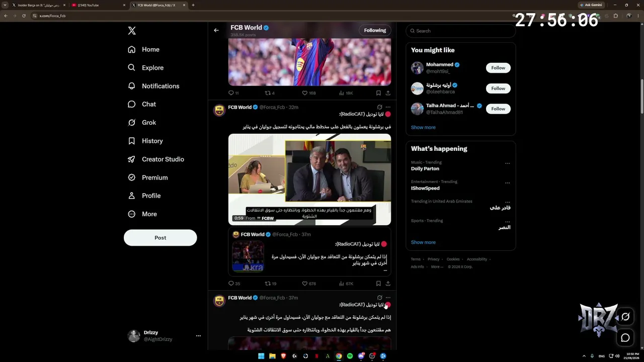Click the Ask Gemini button
Viewport: 644px width, 362px height.
591,5
